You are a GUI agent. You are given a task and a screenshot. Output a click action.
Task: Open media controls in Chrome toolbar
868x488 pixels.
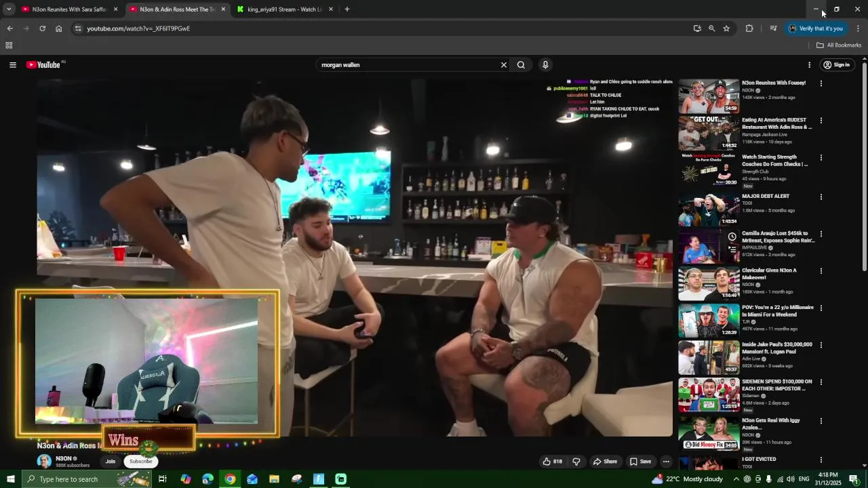(773, 28)
